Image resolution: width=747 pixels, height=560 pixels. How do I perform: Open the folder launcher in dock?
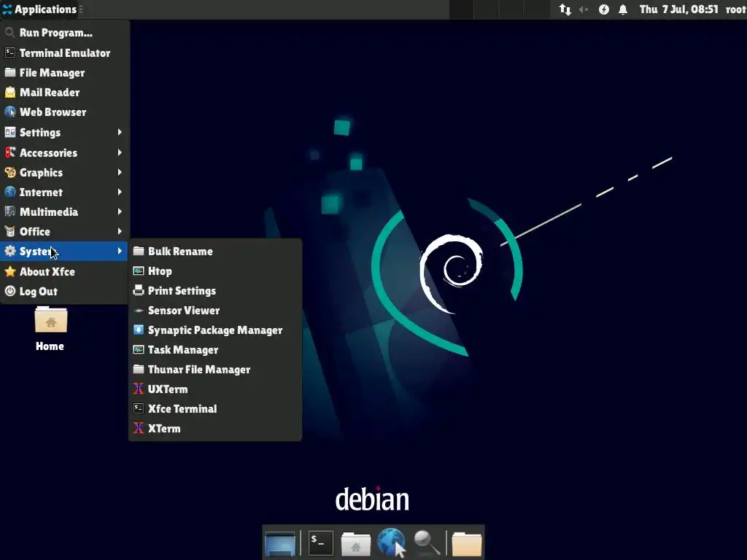click(467, 543)
